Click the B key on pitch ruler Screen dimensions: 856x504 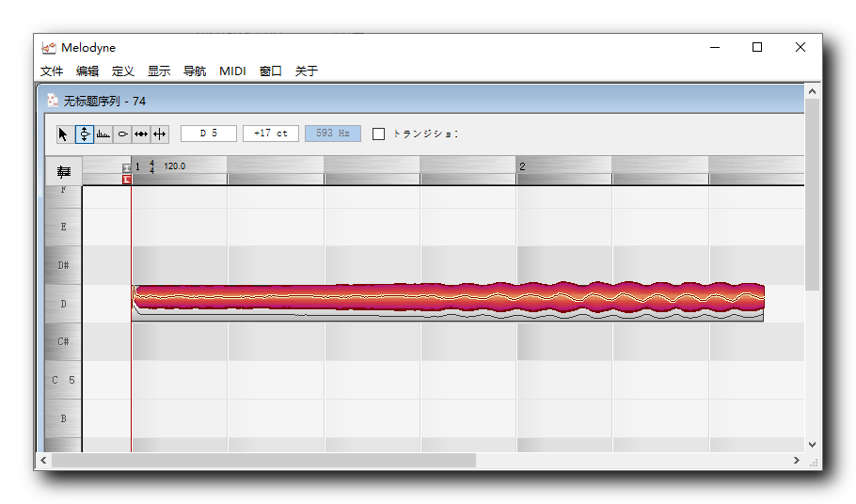(63, 418)
